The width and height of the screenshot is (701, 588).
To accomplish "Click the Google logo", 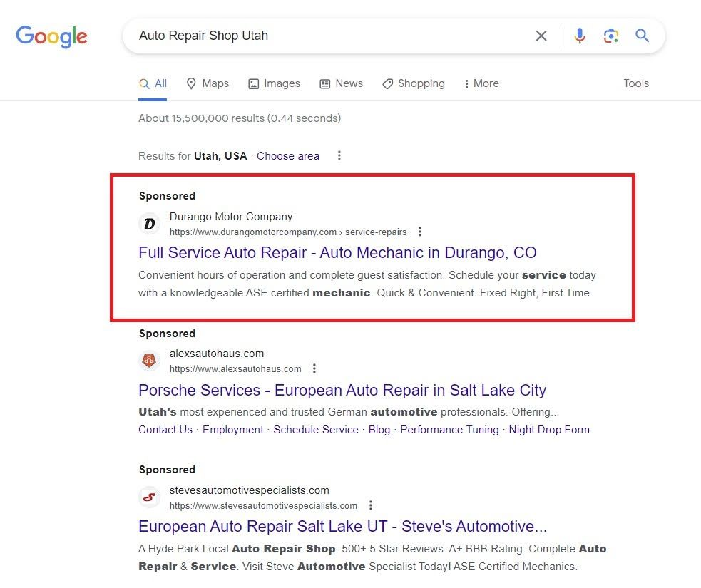I will coord(51,36).
